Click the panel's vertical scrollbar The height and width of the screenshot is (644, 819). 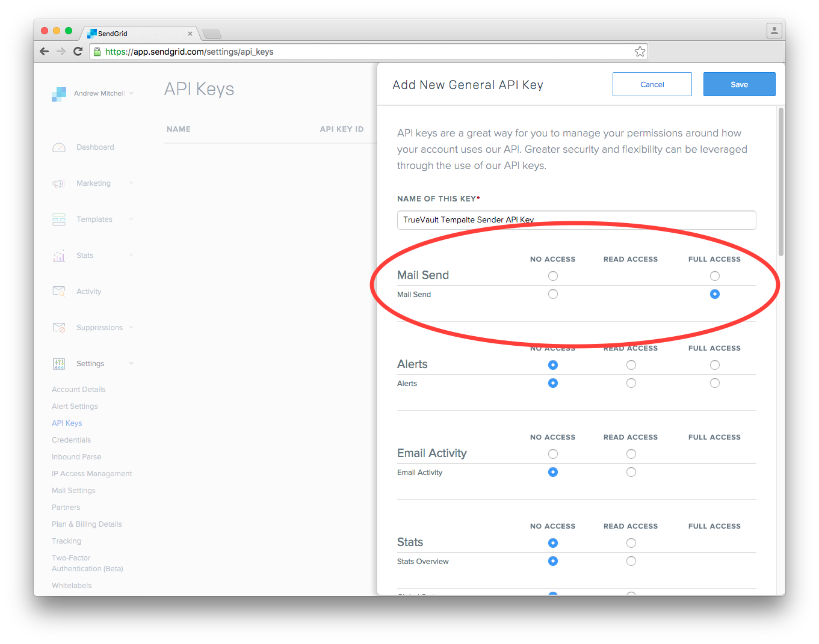[781, 182]
